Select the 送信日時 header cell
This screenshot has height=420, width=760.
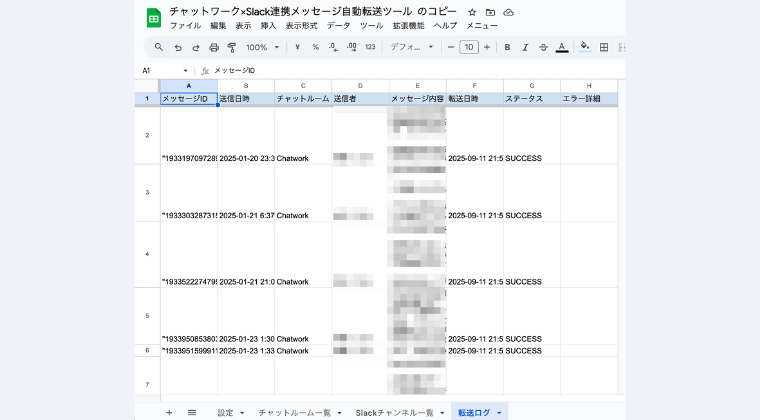[246, 99]
